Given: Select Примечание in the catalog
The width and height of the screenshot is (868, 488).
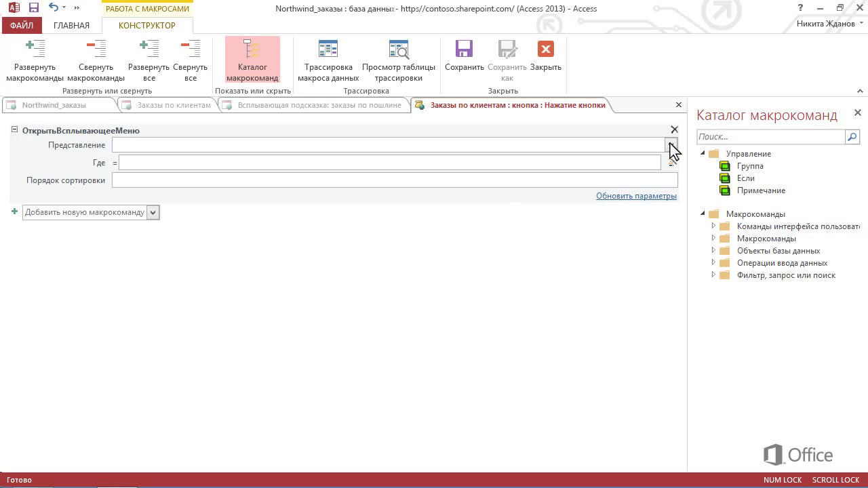Looking at the screenshot, I should tap(761, 190).
